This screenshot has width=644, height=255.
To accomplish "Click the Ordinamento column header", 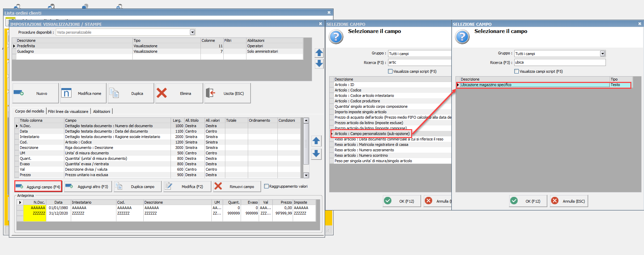I will click(262, 120).
